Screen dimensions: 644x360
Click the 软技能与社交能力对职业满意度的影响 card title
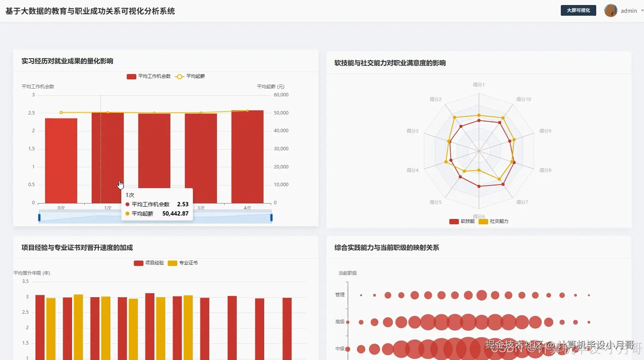click(390, 63)
